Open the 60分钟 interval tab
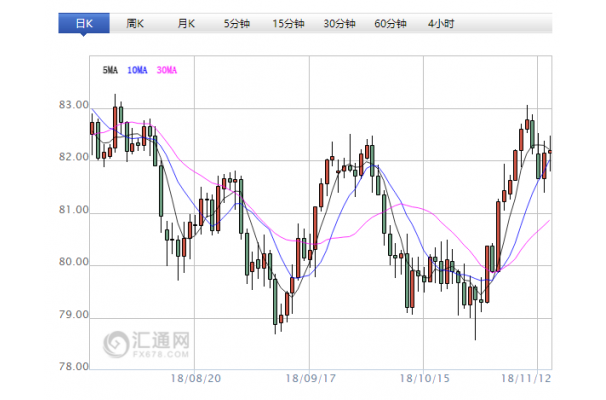 point(390,24)
